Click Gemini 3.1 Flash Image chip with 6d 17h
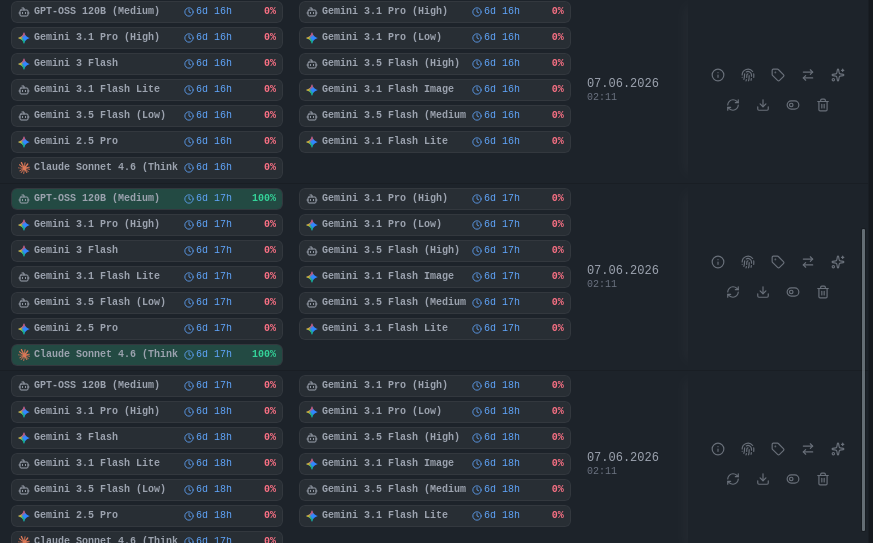This screenshot has width=873, height=543. point(435,277)
